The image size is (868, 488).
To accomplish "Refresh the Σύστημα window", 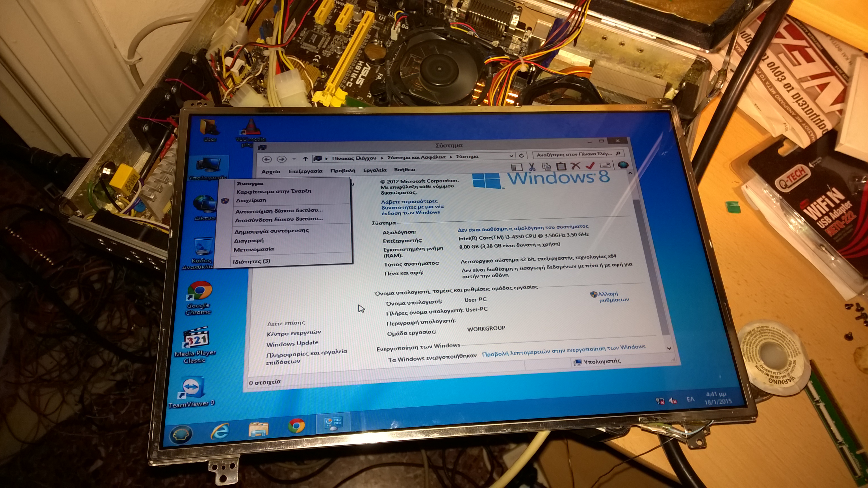I will [521, 155].
